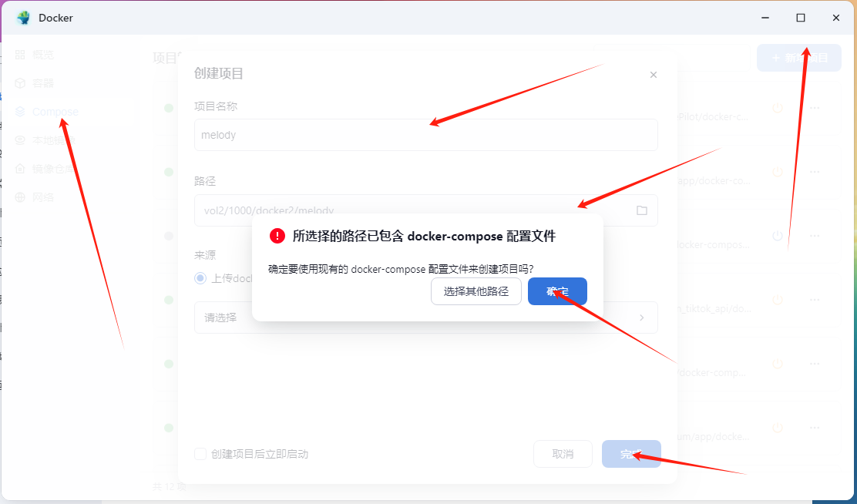Expand the 请选择 dropdown
The width and height of the screenshot is (857, 504).
pyautogui.click(x=425, y=318)
